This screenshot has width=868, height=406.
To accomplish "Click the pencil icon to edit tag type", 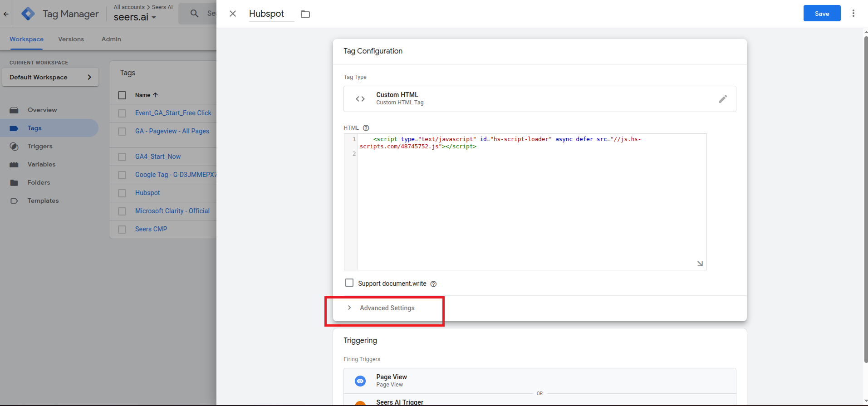I will [723, 99].
